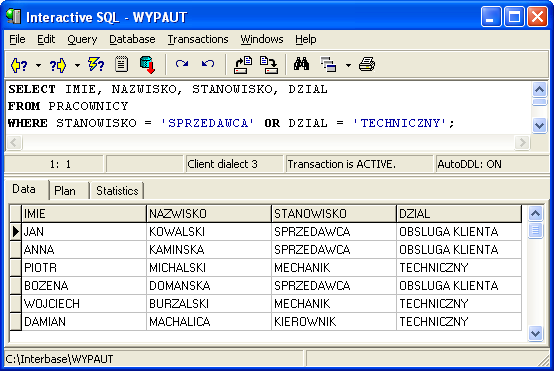This screenshot has width=554, height=371.
Task: Click the cell with BOZENA
Action: tap(84, 285)
